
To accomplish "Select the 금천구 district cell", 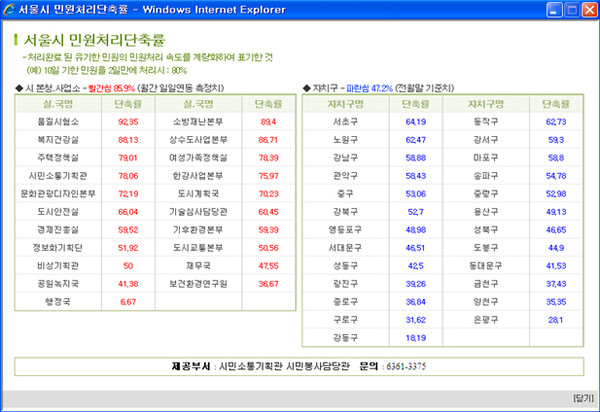I will [x=486, y=283].
